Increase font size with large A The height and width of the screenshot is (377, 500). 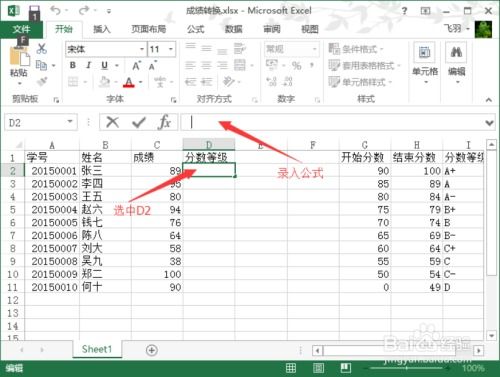click(136, 66)
